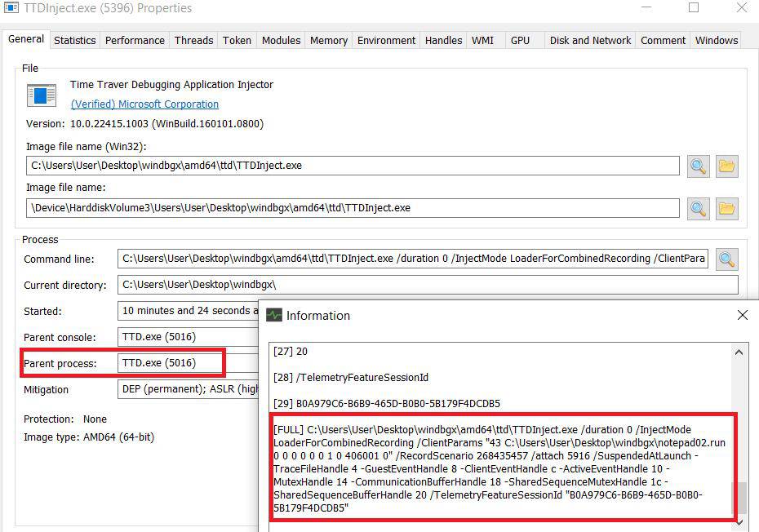Open the Handles tab
The image size is (759, 532).
pos(442,39)
